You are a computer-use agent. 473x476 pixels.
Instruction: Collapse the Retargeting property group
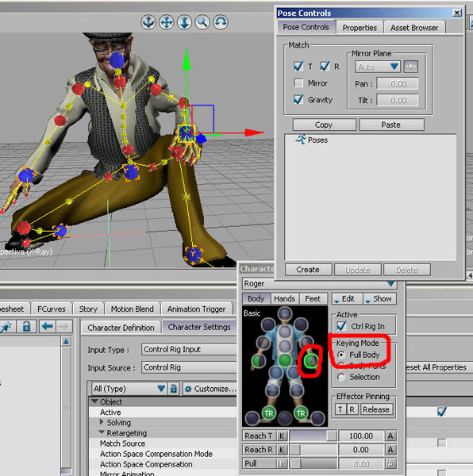[102, 432]
